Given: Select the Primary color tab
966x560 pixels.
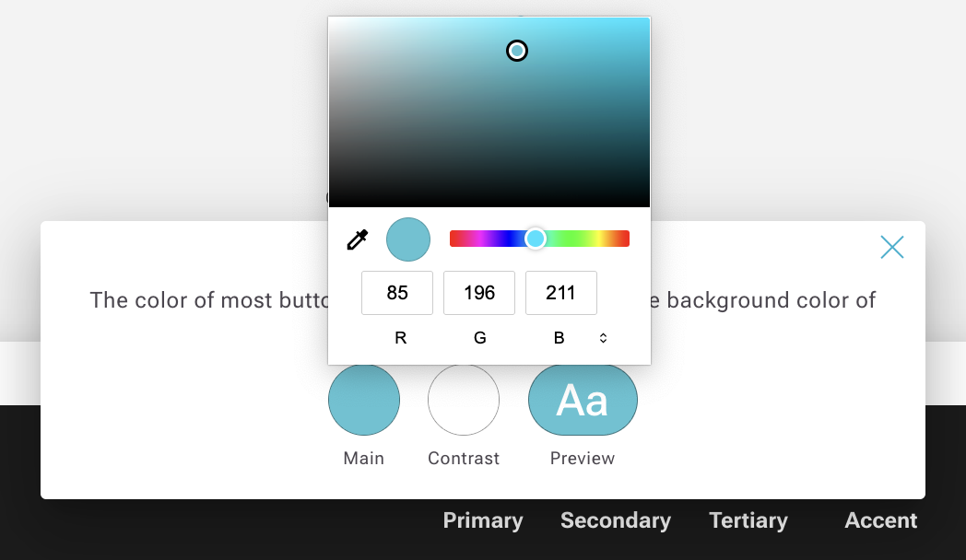Looking at the screenshot, I should pos(483,520).
